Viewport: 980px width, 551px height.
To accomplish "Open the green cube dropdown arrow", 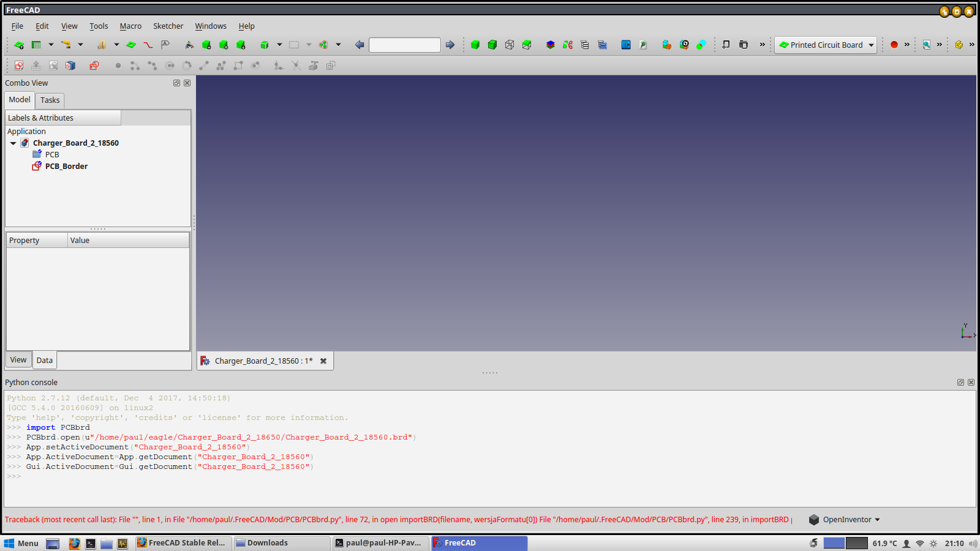I will tap(279, 45).
